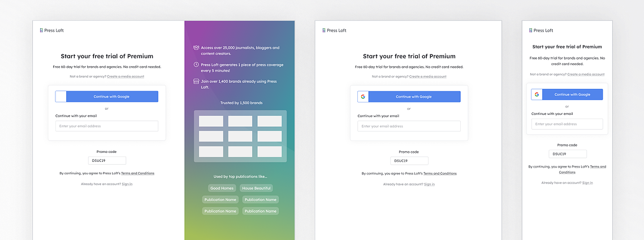
Task: Focus the email address field in the mobile mockup
Action: coord(567,124)
